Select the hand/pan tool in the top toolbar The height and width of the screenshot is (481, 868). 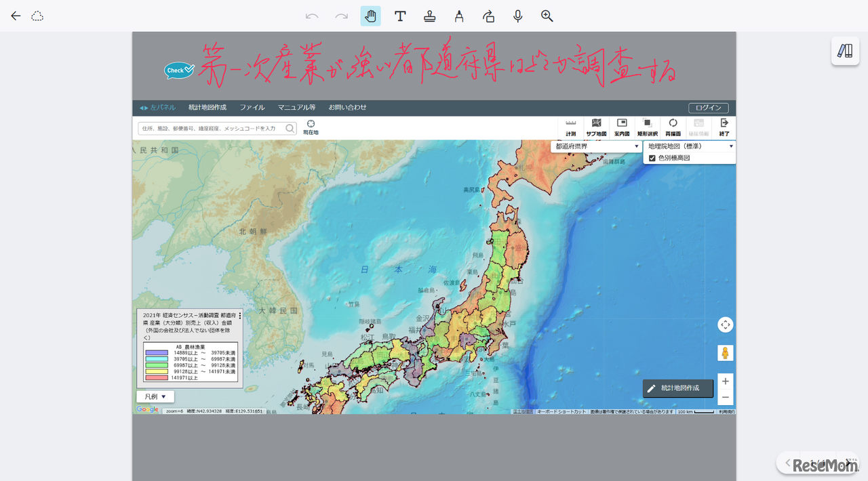[370, 16]
